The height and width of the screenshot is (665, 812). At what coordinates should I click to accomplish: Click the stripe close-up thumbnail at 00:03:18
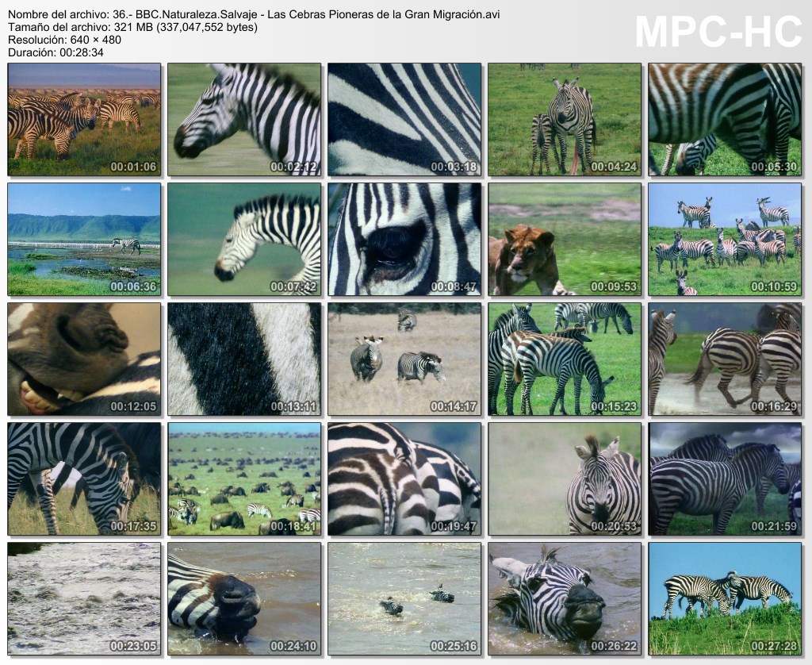404,119
